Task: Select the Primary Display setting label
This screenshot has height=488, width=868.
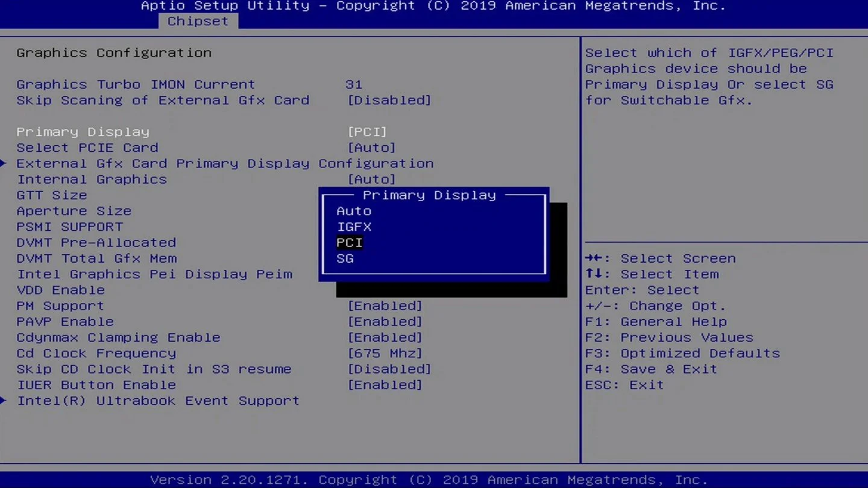Action: tap(83, 131)
